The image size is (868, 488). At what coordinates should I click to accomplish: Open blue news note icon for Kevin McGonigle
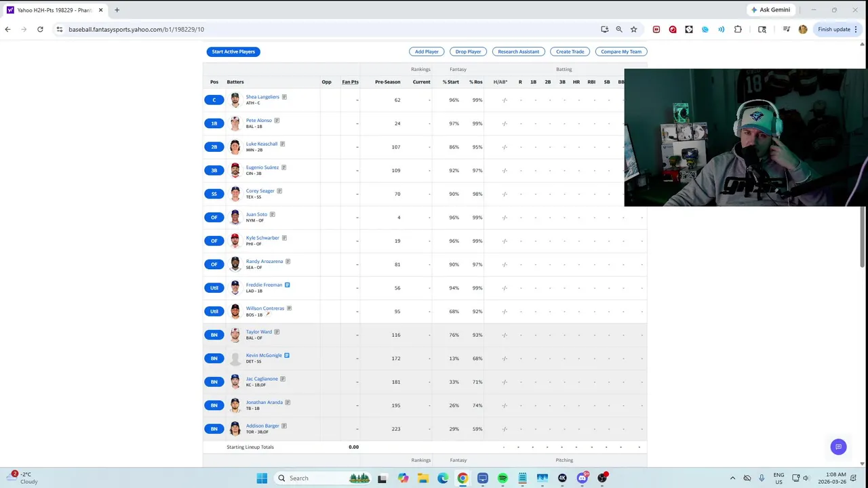[287, 355]
